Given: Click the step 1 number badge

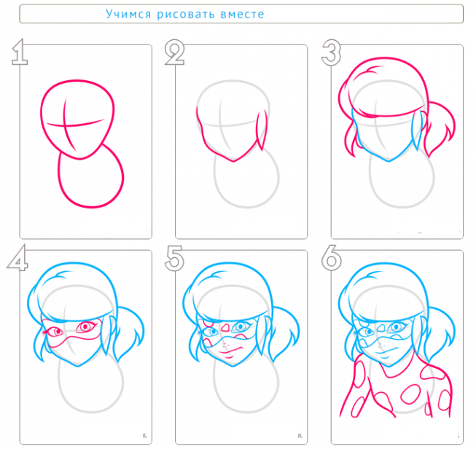Looking at the screenshot, I should pyautogui.click(x=20, y=52).
